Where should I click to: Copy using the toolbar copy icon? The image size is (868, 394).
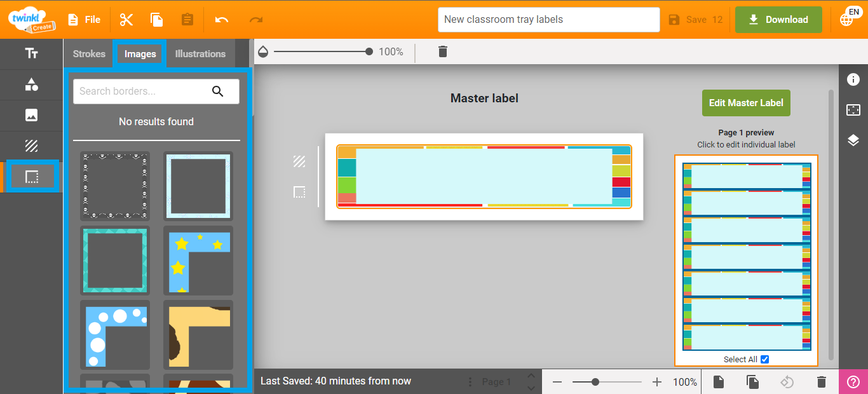157,20
